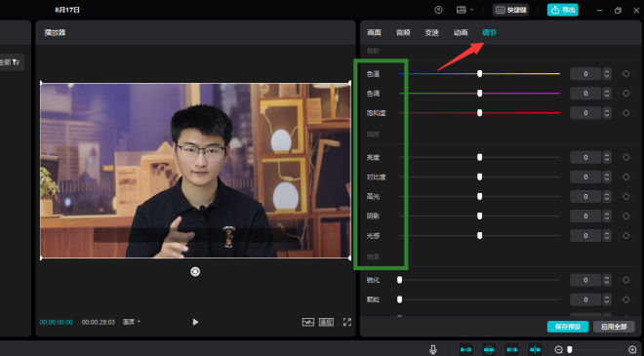Add keyframe diamond for 阴影
644x356 pixels.
click(625, 216)
